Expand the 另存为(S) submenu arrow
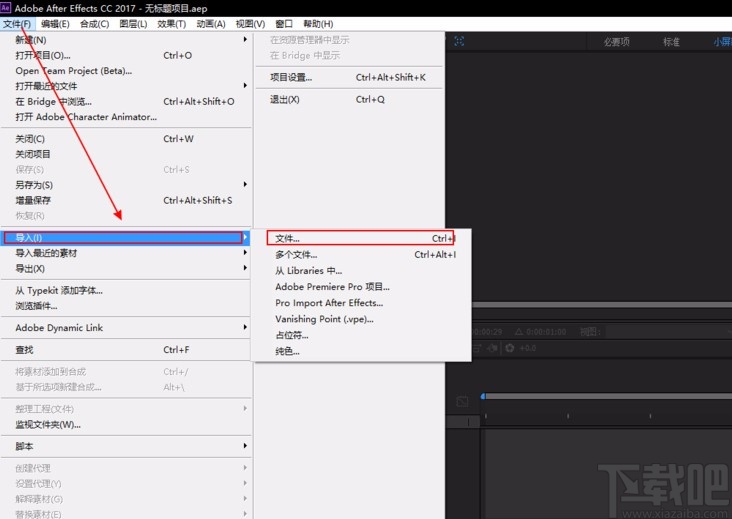 245,185
